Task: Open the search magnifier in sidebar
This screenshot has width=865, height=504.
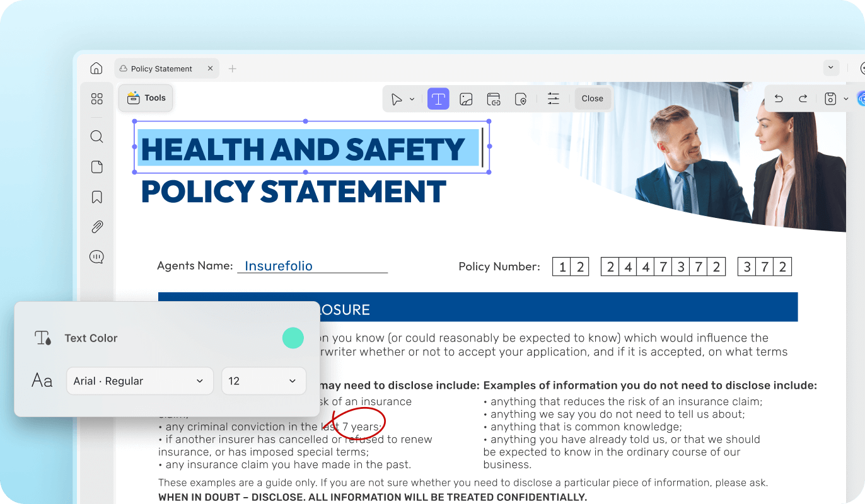Action: click(x=96, y=137)
